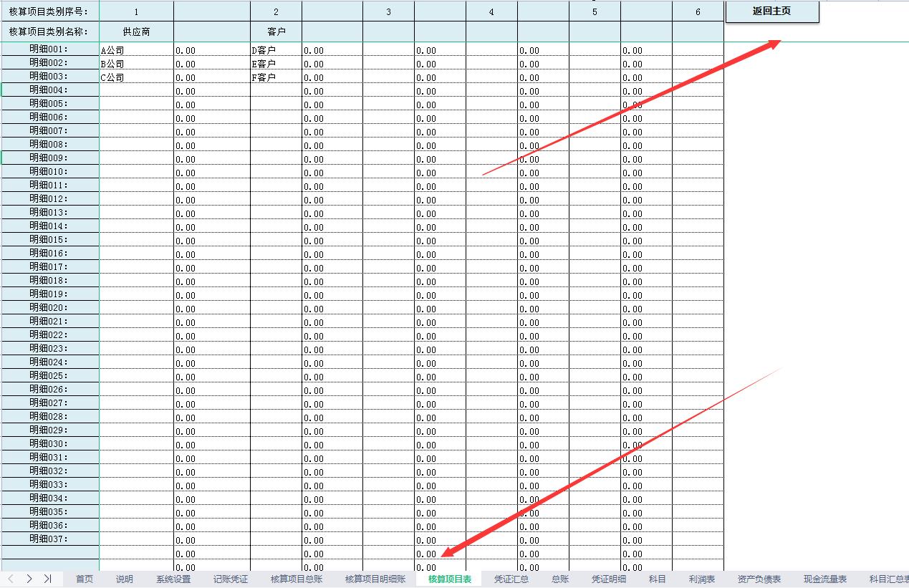Click the 返回主页 button
The image size is (909, 588).
(x=771, y=11)
